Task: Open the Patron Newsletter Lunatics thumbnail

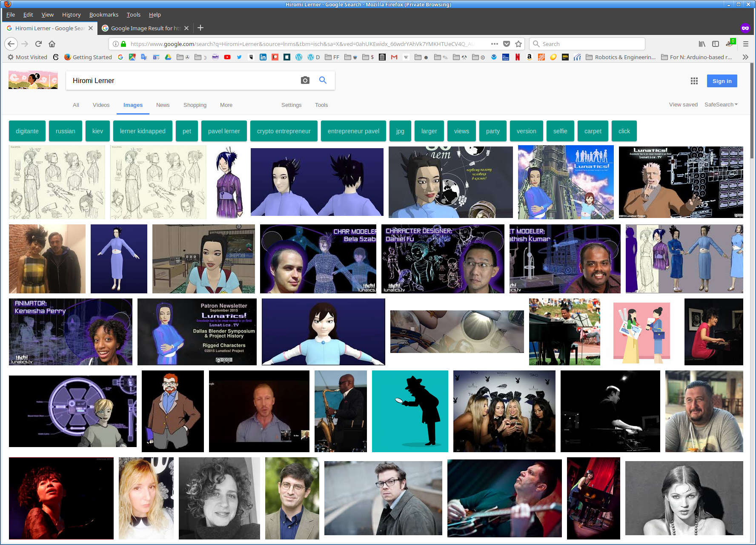Action: click(x=197, y=332)
